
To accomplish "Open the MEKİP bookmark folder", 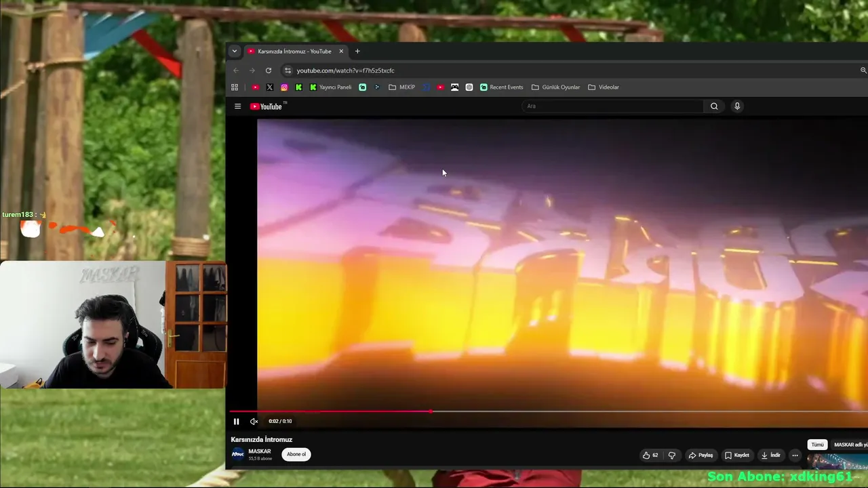I will tap(402, 87).
